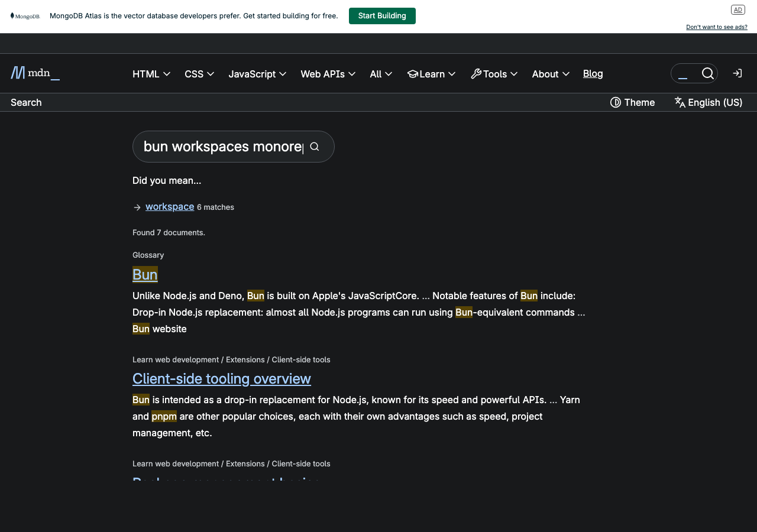Click the magnifying glass search icon
Screen dimensions: 757x532
(708, 73)
